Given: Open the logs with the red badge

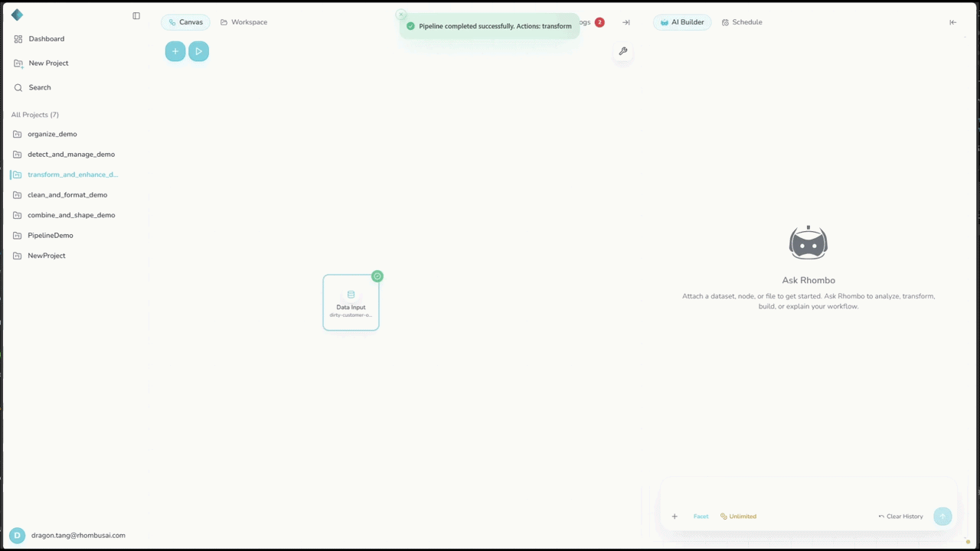Looking at the screenshot, I should (x=593, y=22).
